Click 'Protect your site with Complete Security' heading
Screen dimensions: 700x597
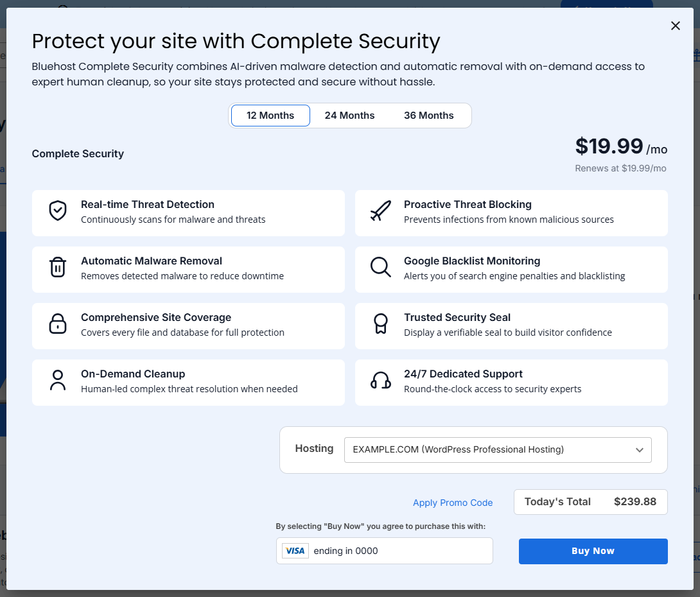click(236, 42)
